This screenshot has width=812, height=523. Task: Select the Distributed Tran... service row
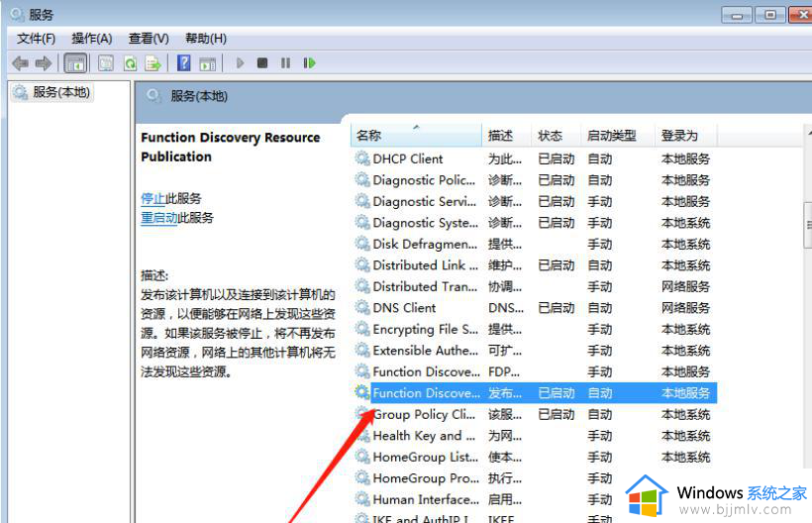(535, 286)
